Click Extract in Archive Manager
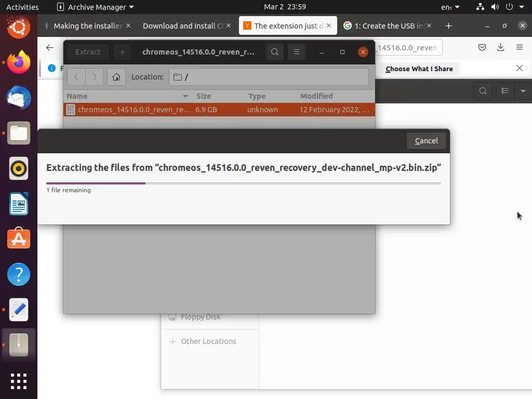Viewport: 532px width, 399px height. pos(88,52)
